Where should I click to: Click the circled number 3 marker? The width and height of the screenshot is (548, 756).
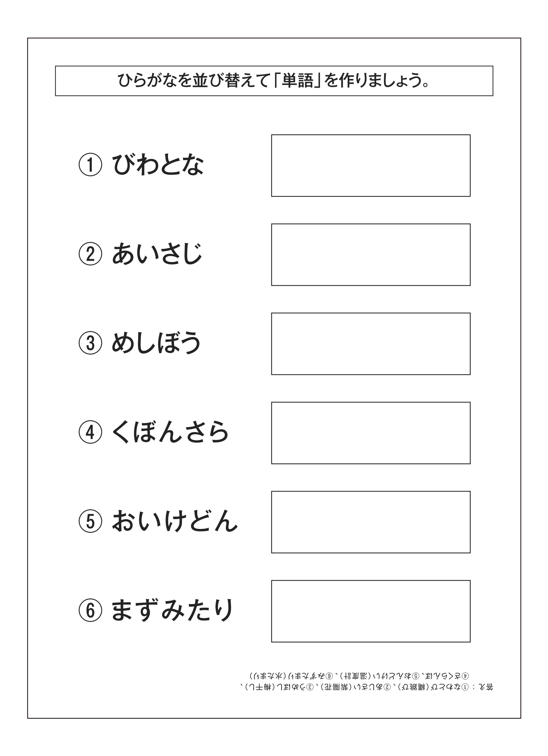point(90,343)
